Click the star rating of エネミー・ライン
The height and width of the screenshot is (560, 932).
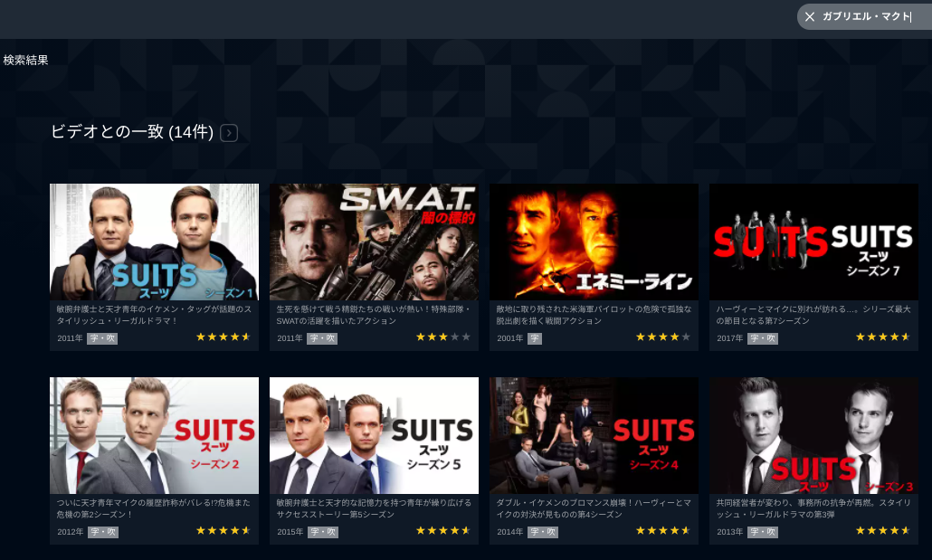click(x=663, y=337)
